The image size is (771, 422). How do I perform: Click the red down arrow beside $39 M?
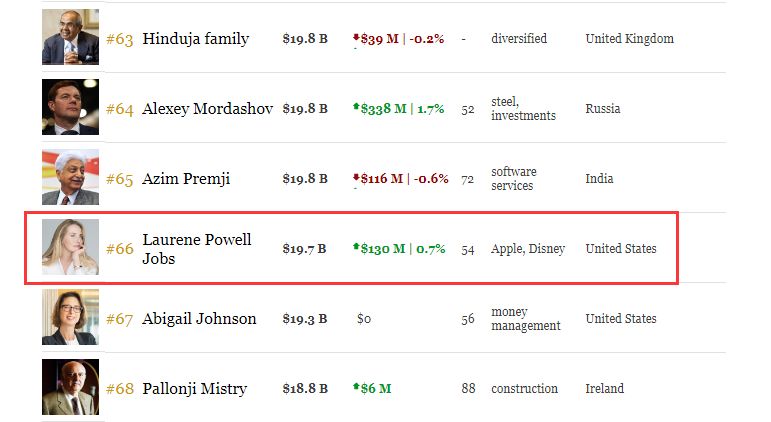pyautogui.click(x=356, y=39)
